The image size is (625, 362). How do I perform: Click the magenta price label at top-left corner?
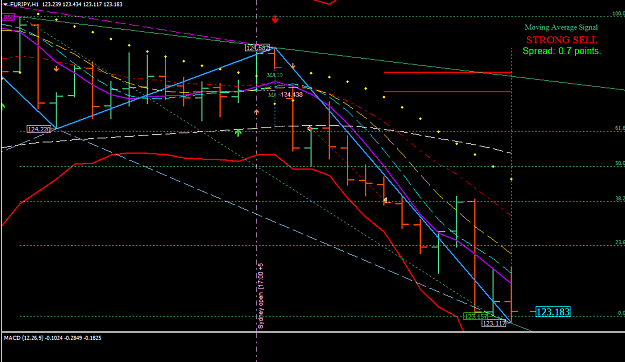(8, 17)
